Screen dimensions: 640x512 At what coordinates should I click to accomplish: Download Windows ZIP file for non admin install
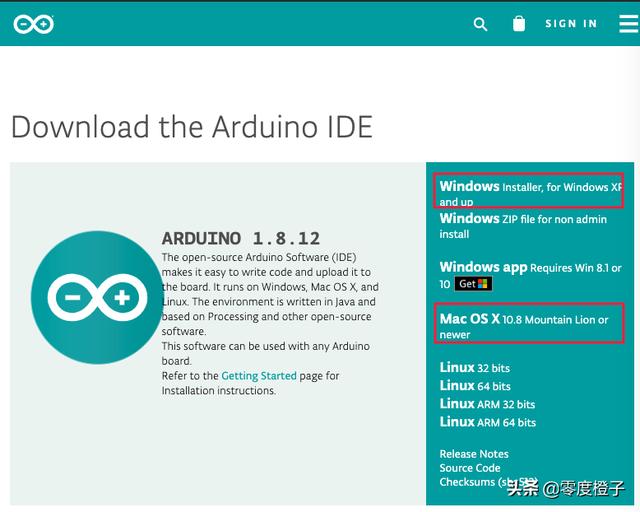click(x=523, y=226)
